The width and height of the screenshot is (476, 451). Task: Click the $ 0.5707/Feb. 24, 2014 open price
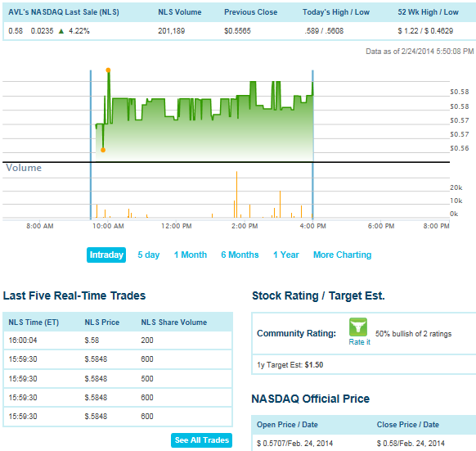294,444
